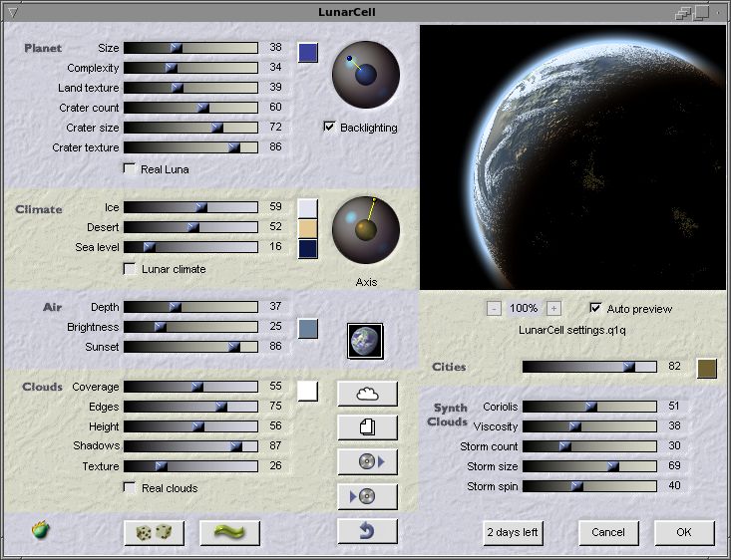Click the planet light direction sphere
The height and width of the screenshot is (560, 731).
tap(366, 75)
